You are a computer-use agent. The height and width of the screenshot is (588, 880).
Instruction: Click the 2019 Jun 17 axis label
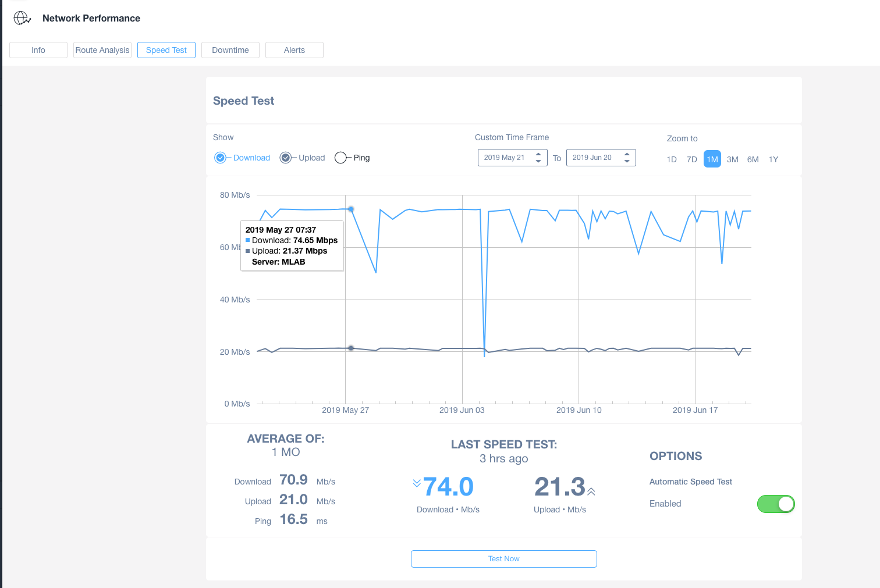696,410
